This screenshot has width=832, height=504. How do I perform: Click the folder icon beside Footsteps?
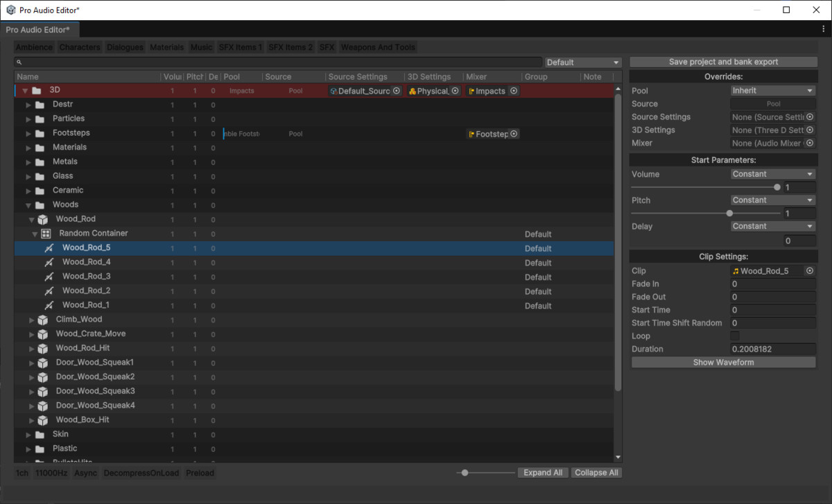[40, 133]
